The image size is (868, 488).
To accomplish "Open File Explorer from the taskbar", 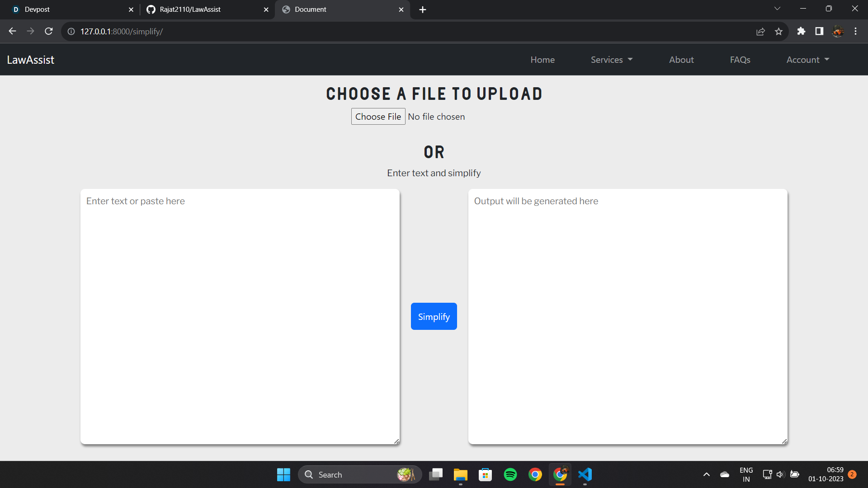I will tap(461, 474).
